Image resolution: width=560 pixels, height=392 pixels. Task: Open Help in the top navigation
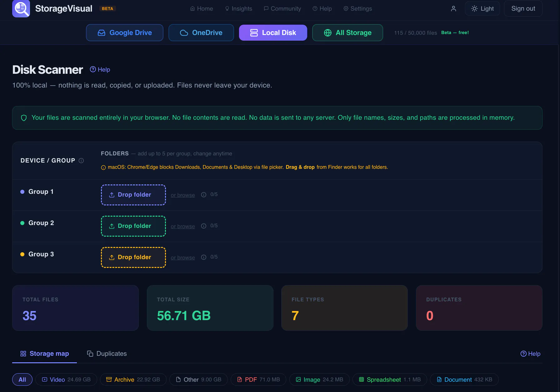click(x=322, y=9)
